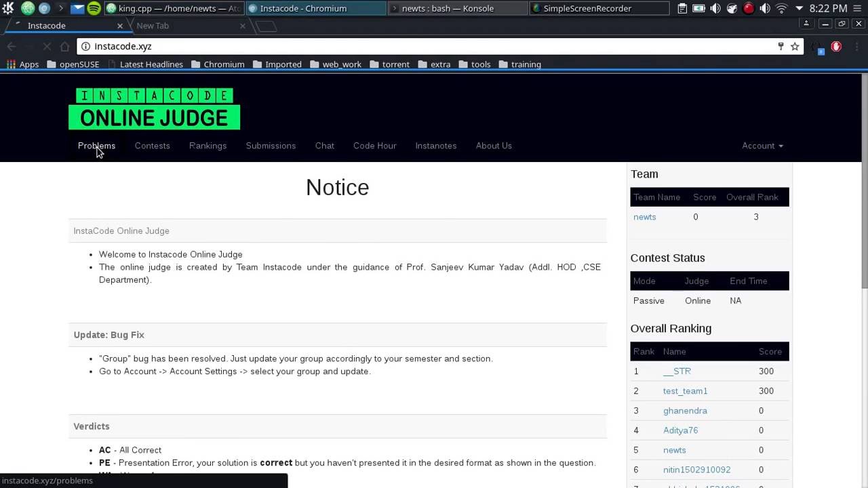Screen dimensions: 868x488
Task: Open the __STR ranking link
Action: point(677,371)
